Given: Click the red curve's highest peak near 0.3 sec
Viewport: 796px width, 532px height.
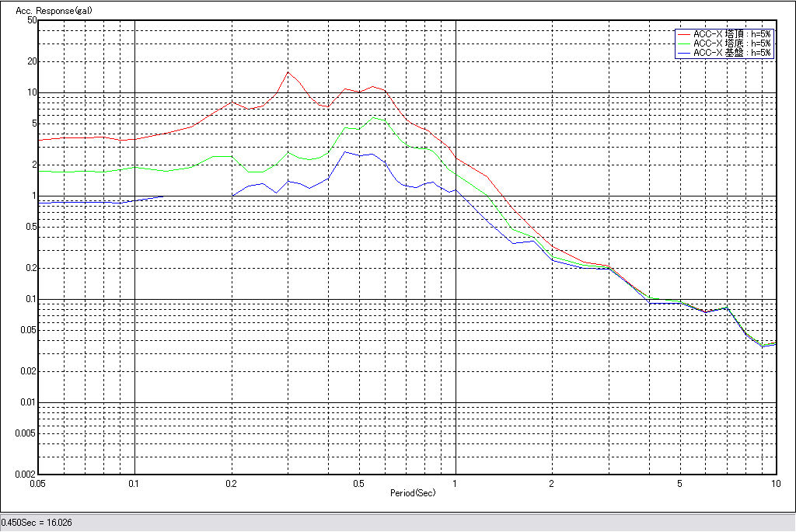Looking at the screenshot, I should pyautogui.click(x=288, y=72).
